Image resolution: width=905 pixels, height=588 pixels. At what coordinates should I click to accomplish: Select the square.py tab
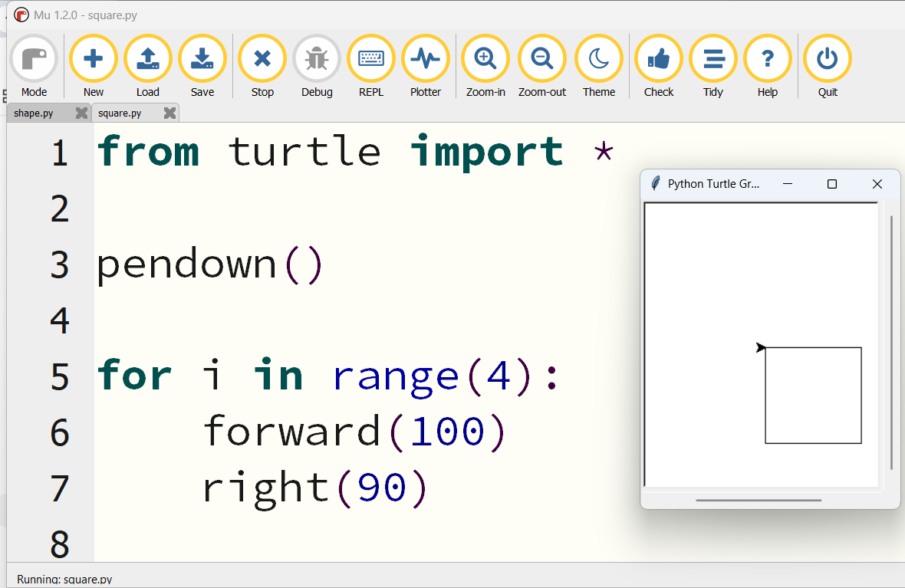pyautogui.click(x=120, y=113)
